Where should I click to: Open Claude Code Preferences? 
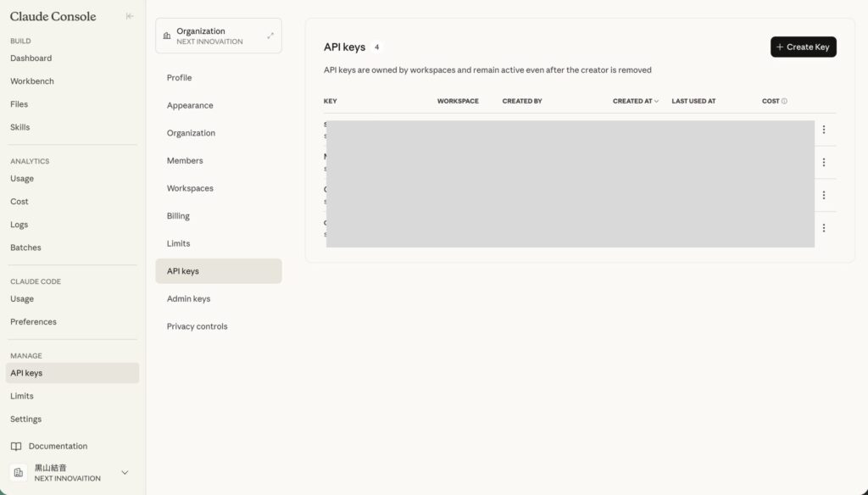click(x=33, y=322)
